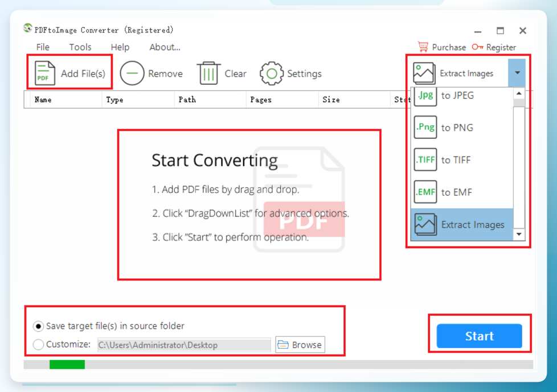Click the 'Extract Images' label in dropdown header

[x=466, y=73]
